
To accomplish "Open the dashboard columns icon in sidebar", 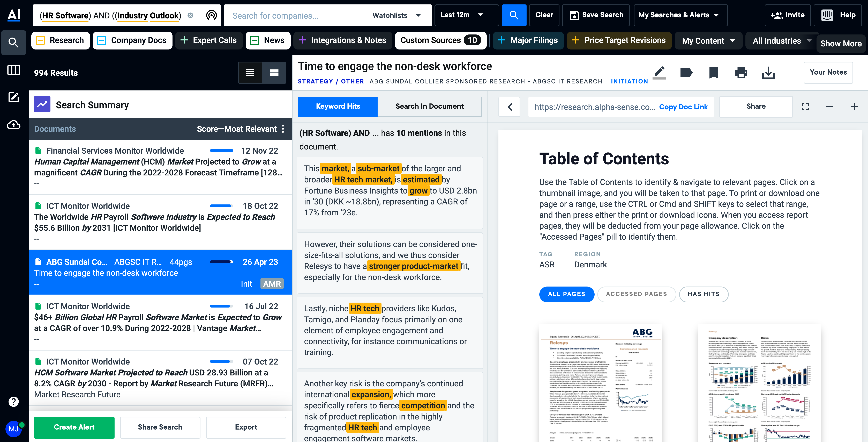I will (x=13, y=70).
